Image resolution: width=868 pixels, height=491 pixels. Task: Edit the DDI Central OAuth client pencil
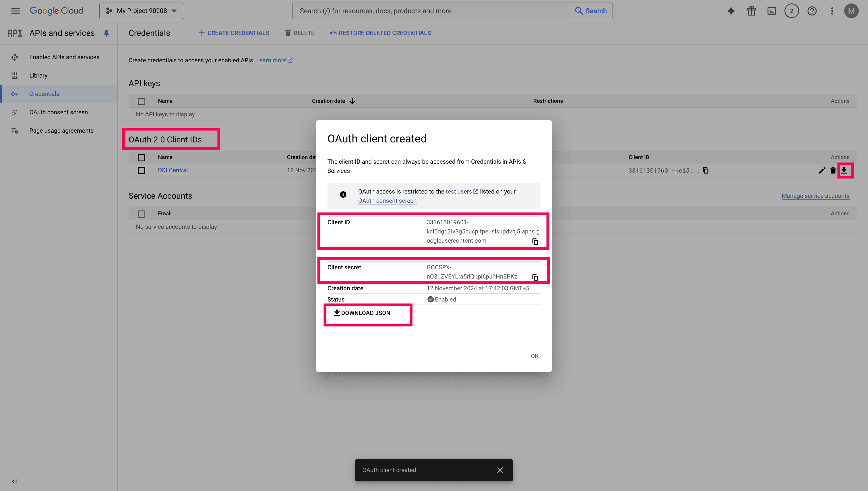click(x=822, y=170)
